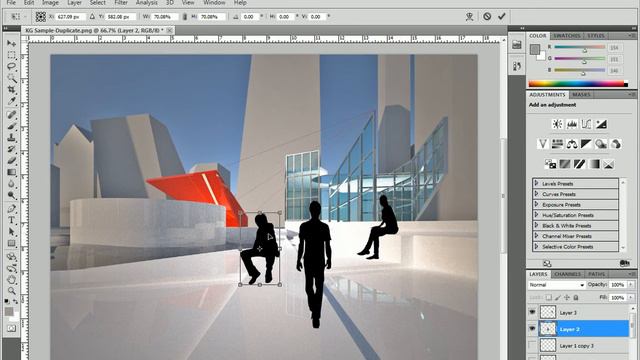The width and height of the screenshot is (640, 360).
Task: Select the Brush tool
Action: pos(11,127)
